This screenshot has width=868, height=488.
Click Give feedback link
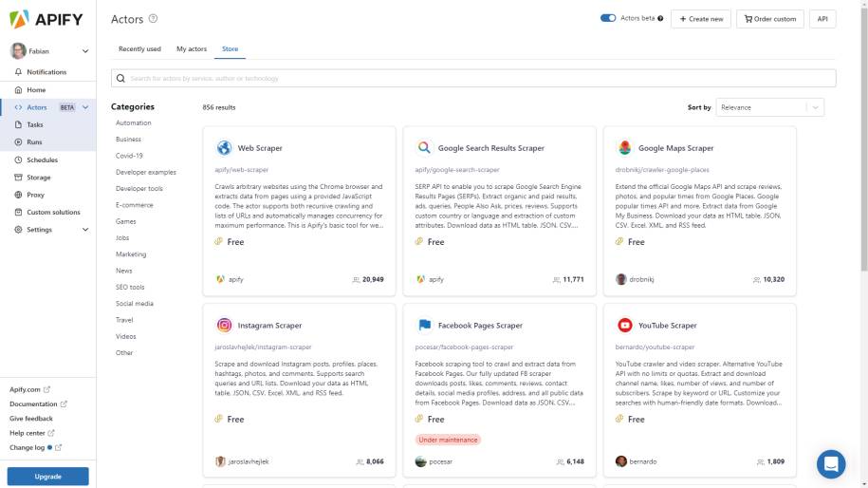point(31,418)
